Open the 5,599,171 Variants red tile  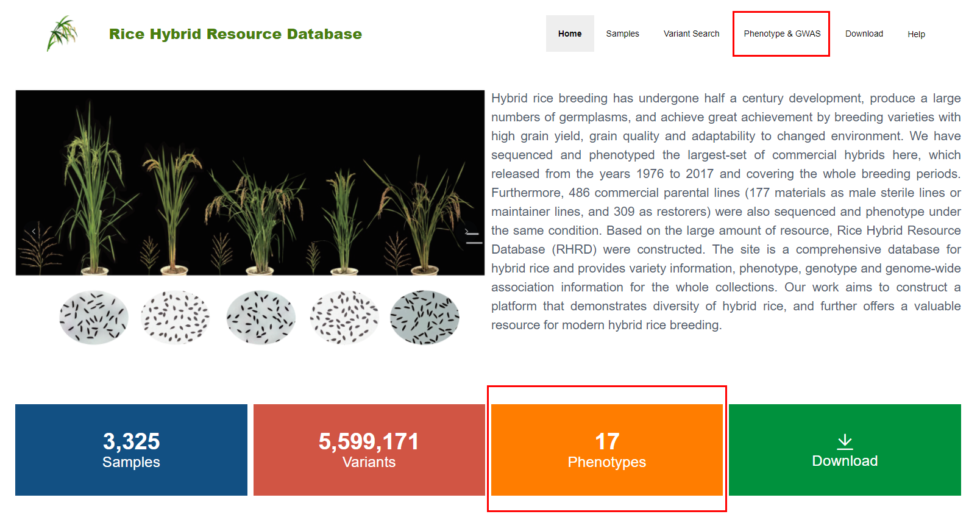point(369,450)
